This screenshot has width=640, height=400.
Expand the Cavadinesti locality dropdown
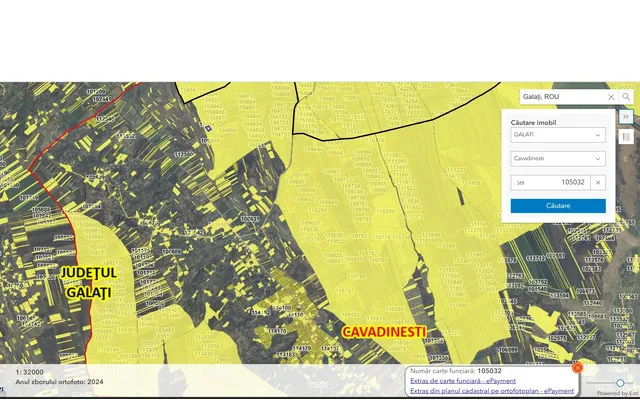[557, 158]
